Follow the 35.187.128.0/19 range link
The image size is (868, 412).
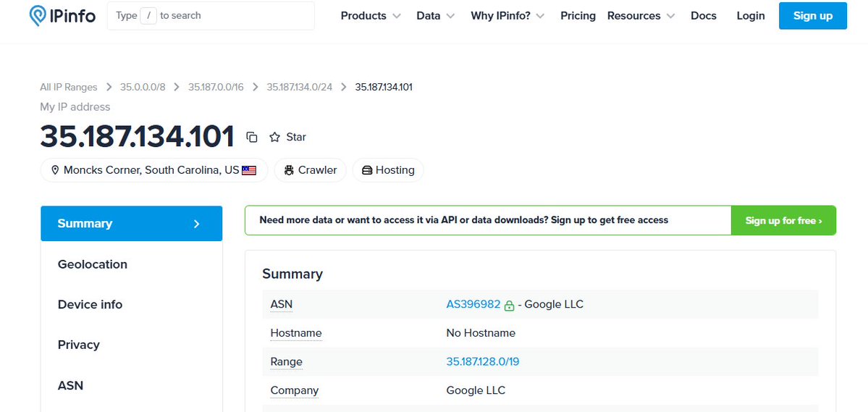tap(482, 361)
